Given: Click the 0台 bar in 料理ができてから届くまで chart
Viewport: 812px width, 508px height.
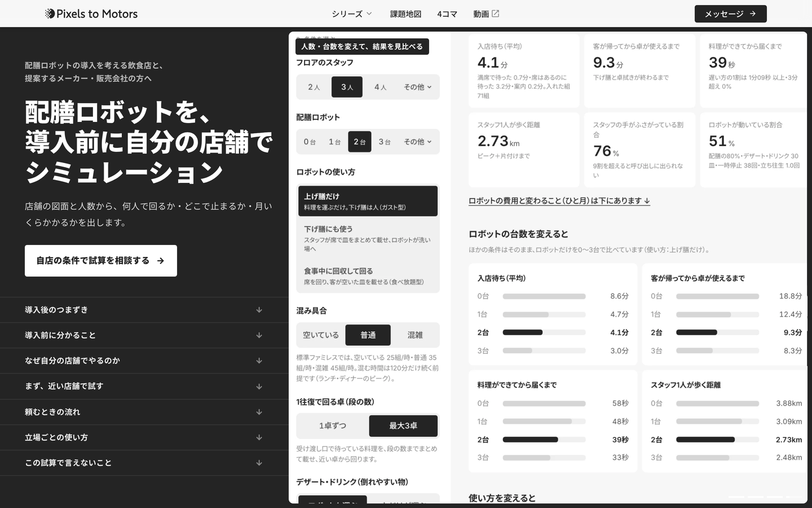Looking at the screenshot, I should tap(544, 404).
